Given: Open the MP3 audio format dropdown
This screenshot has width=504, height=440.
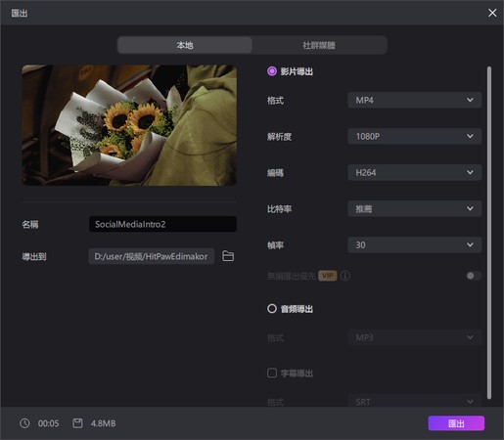Looking at the screenshot, I should (415, 337).
